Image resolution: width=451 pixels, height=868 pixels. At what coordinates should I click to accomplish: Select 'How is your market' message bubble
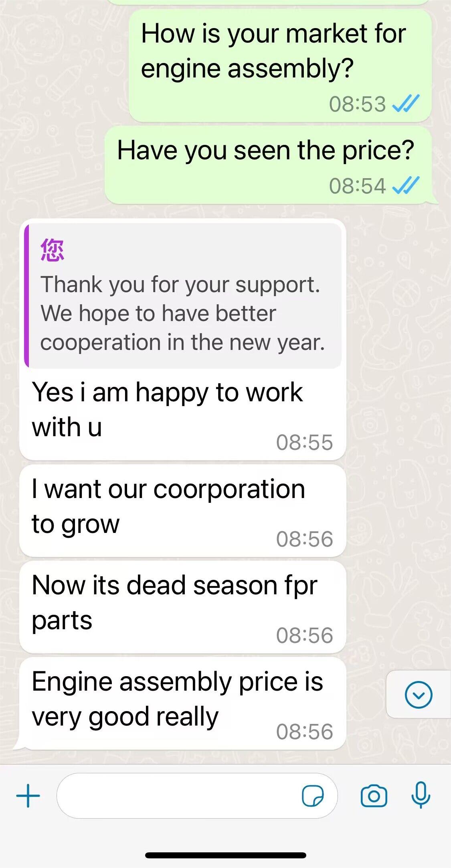click(280, 65)
